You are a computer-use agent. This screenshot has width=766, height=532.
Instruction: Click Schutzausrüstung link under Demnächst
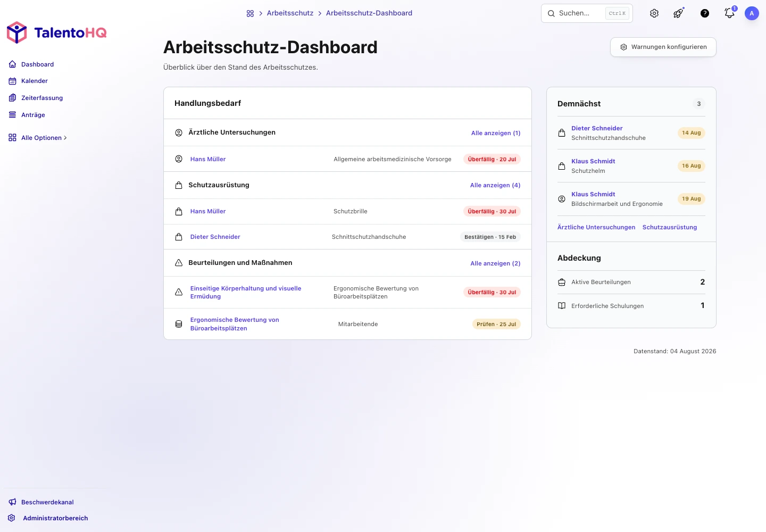670,227
